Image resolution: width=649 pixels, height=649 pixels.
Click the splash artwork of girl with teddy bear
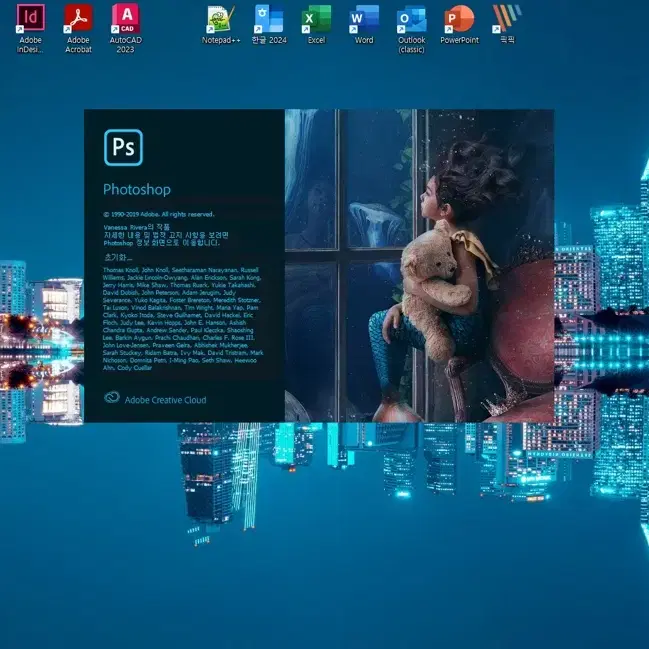(419, 265)
